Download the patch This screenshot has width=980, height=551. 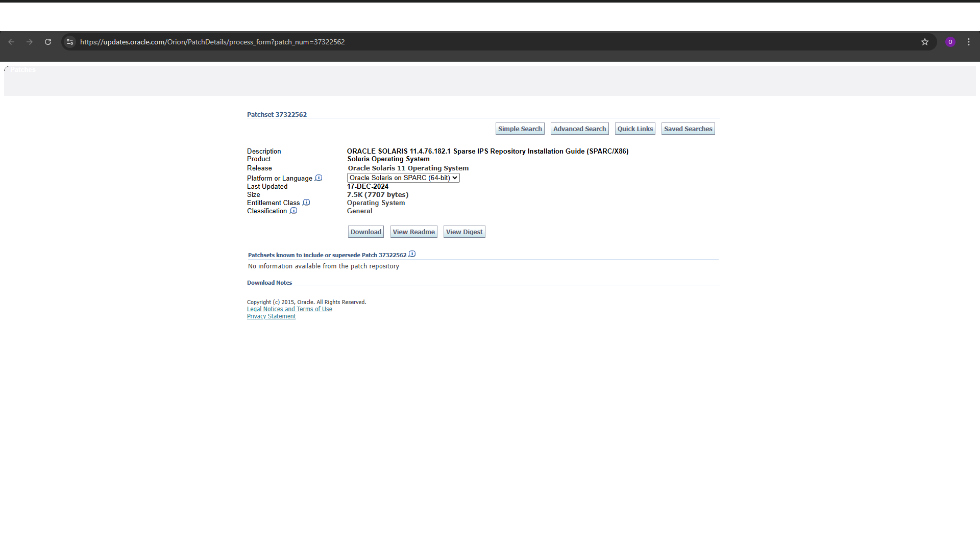tap(365, 232)
